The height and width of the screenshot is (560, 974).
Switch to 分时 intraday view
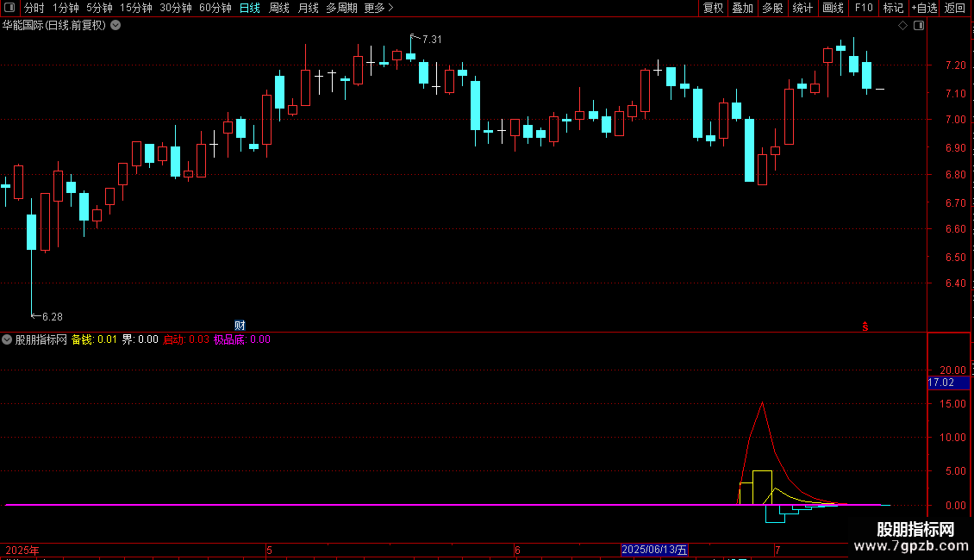click(x=34, y=8)
